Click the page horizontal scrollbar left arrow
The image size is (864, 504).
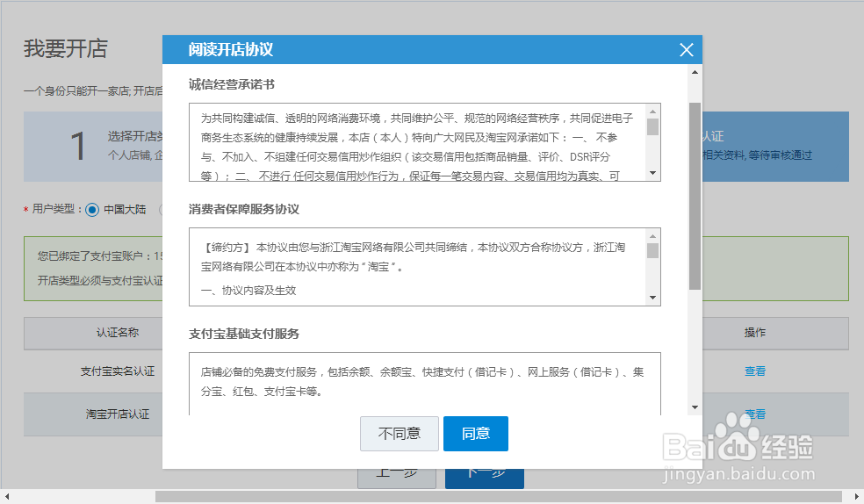(x=7, y=497)
